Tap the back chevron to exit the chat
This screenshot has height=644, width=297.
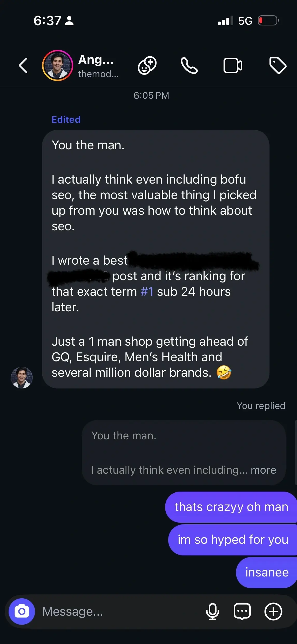[23, 65]
